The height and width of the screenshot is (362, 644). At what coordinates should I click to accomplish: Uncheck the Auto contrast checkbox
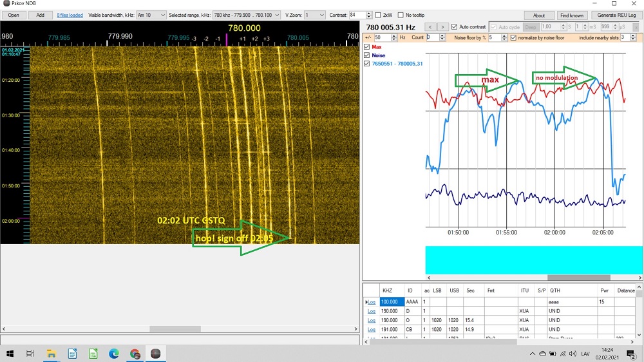pyautogui.click(x=455, y=27)
